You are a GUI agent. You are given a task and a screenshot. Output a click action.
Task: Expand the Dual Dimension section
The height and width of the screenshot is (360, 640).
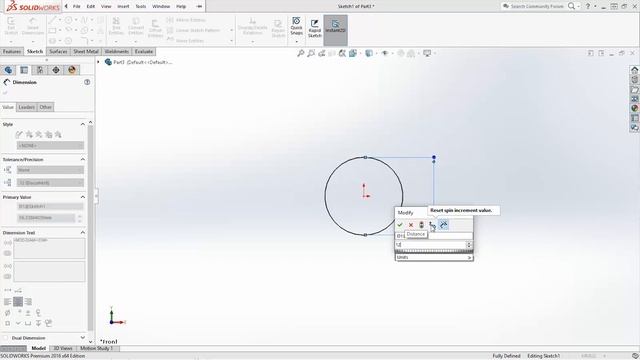coord(83,338)
